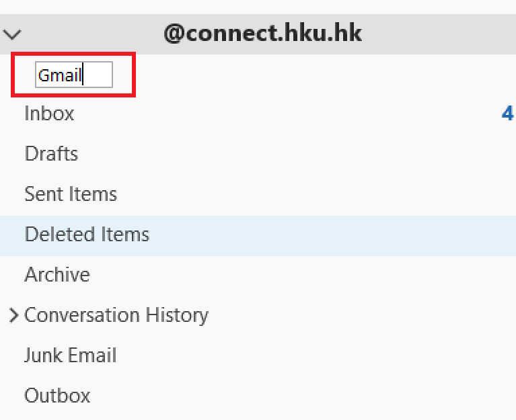516x420 pixels.
Task: Open the Archive folder
Action: click(57, 275)
